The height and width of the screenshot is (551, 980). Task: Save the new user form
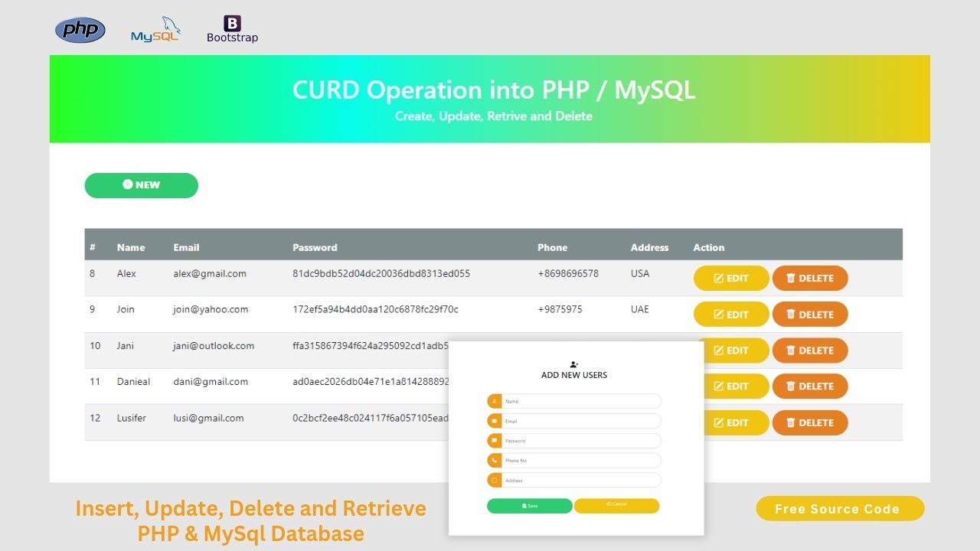coord(530,506)
